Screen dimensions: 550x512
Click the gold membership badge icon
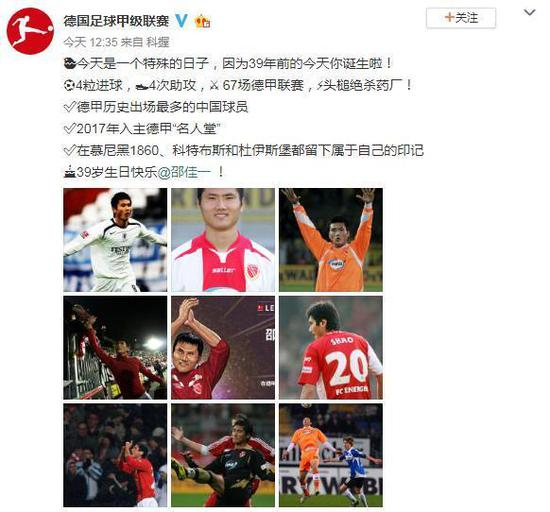point(203,21)
